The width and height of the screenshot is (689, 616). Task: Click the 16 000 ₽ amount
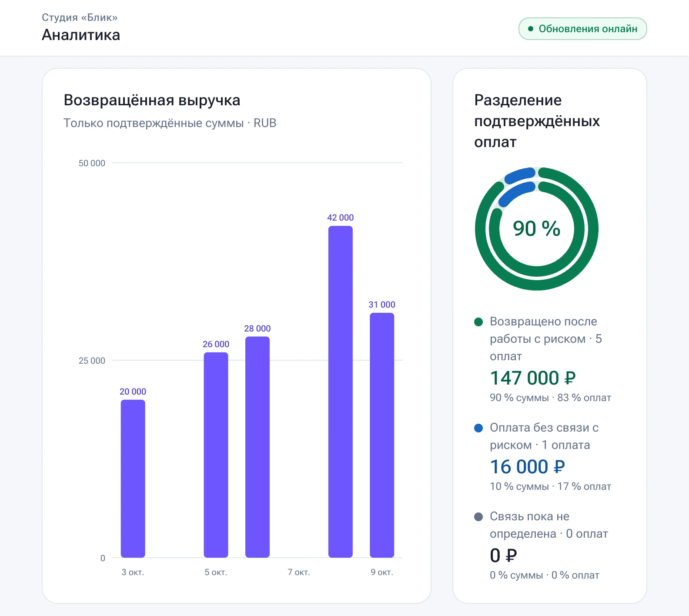tap(527, 467)
